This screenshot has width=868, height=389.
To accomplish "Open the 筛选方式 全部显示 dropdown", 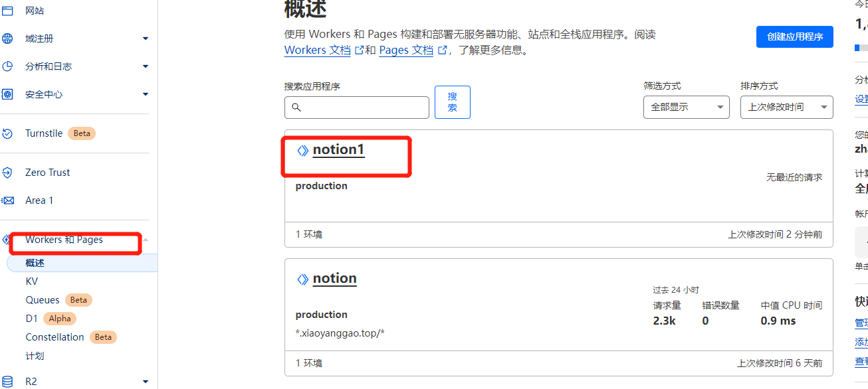I will pos(687,107).
